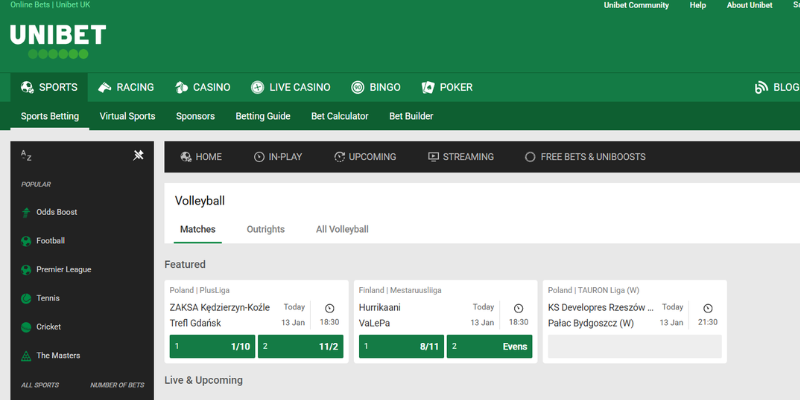
Task: Click the Bingo ball icon
Action: [358, 87]
